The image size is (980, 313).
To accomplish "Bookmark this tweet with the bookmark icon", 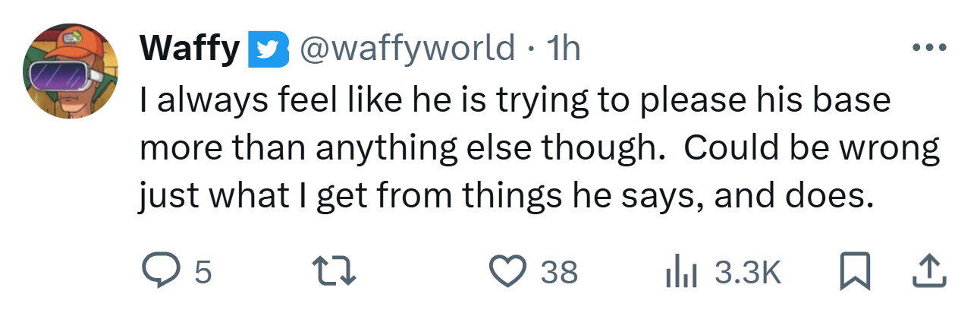I will click(853, 272).
